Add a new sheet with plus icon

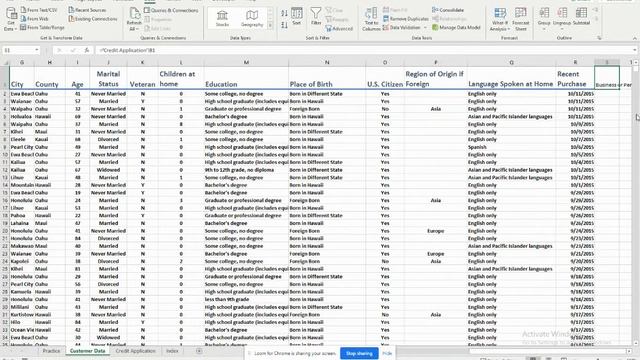(199, 351)
